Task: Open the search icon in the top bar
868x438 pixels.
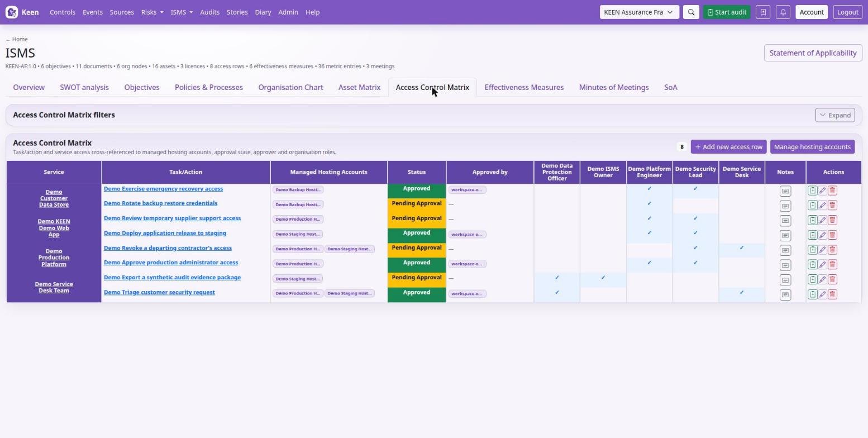Action: point(691,12)
